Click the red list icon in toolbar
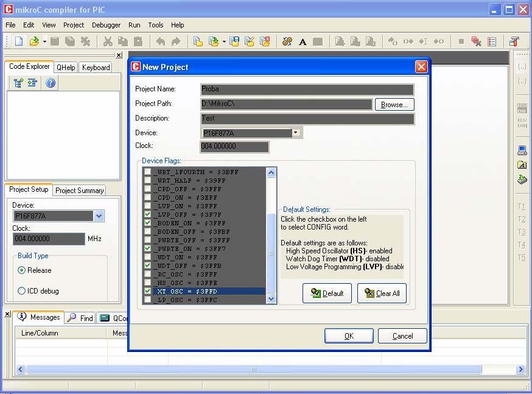532x394 pixels. (x=492, y=41)
